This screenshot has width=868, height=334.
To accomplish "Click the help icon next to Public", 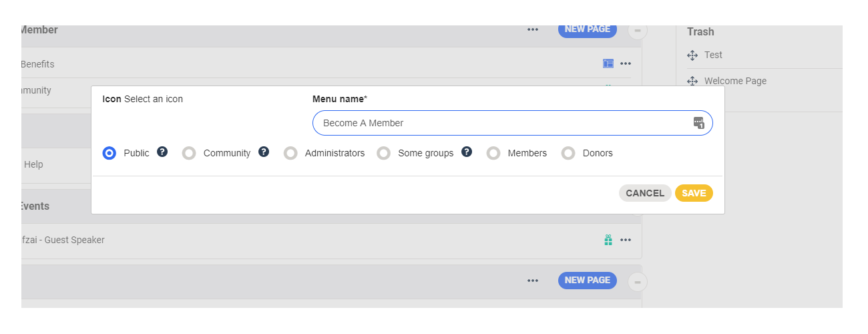I will [162, 152].
